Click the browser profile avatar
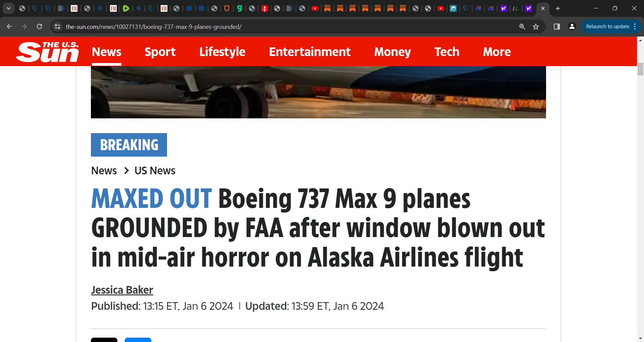644x342 pixels. click(x=572, y=26)
